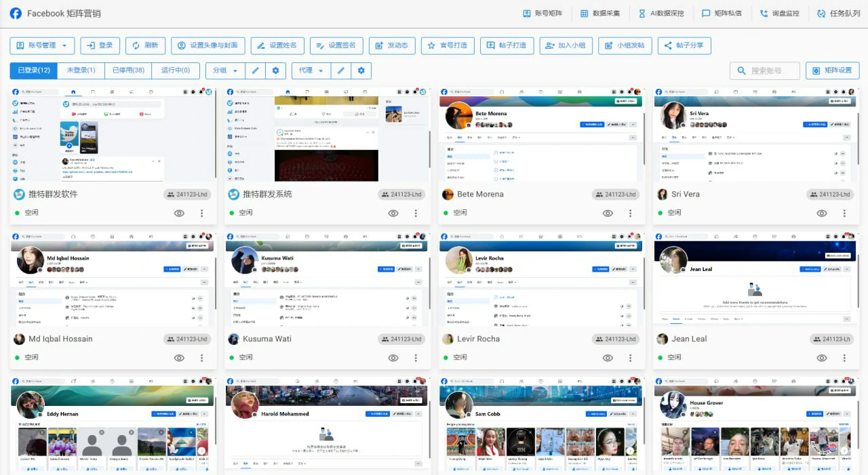
Task: Expand the 分组 group dropdown
Action: [224, 70]
